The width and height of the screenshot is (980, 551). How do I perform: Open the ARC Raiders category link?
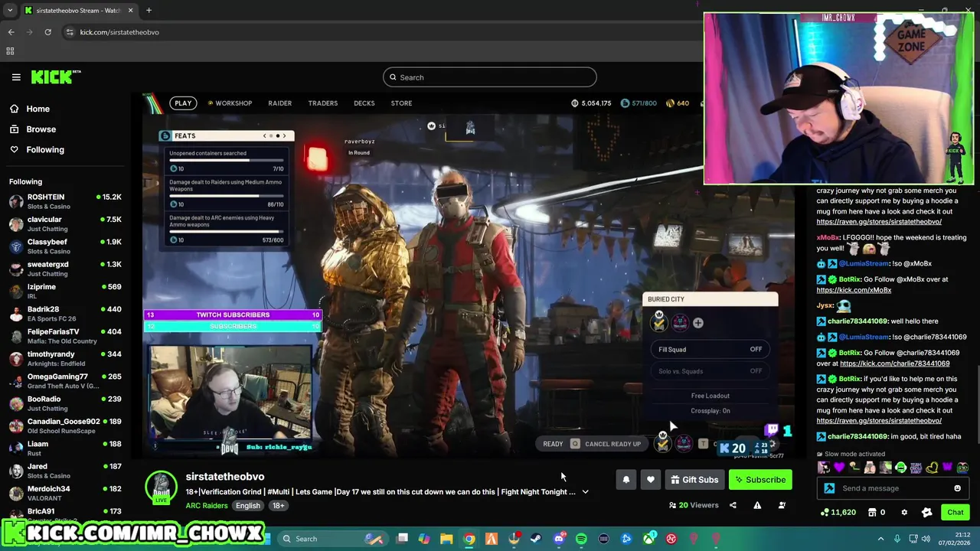207,505
